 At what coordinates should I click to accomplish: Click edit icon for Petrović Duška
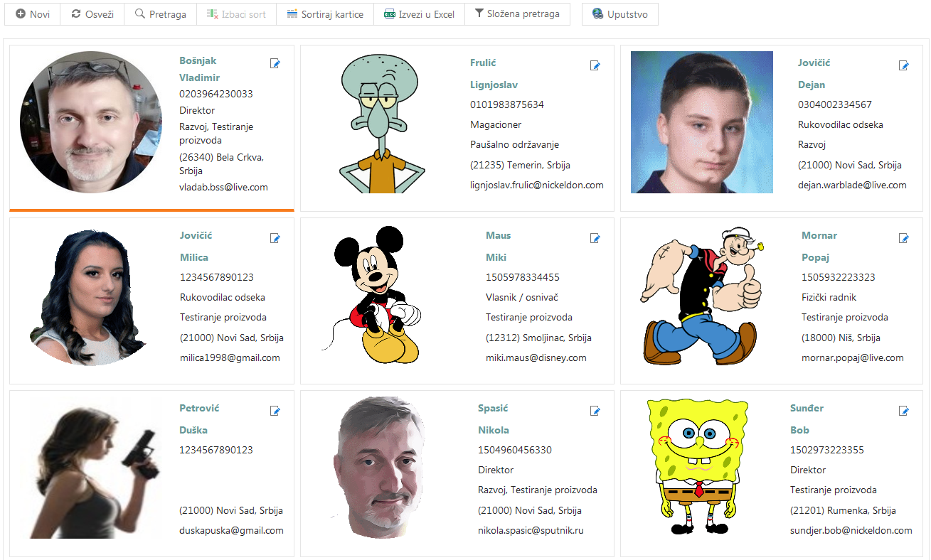275,411
